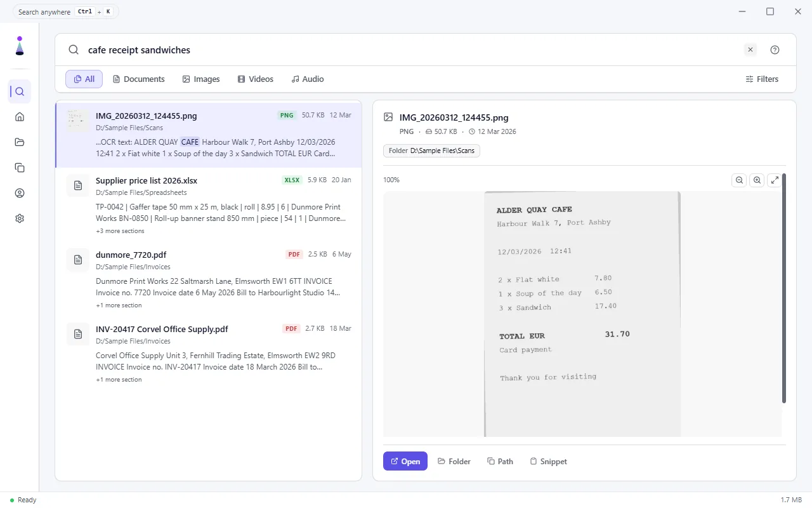Click the Folder D:\Sample Files\Scans chip

(431, 151)
